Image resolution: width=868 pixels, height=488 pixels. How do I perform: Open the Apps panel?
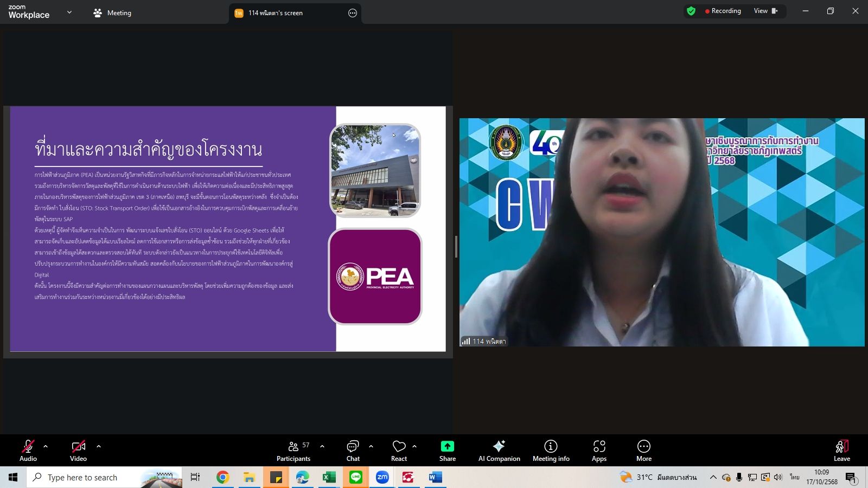[x=599, y=450]
